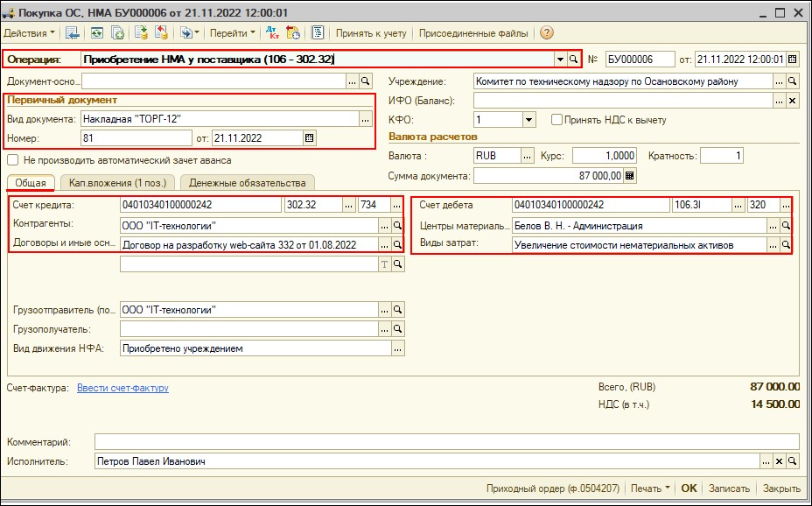Click ellipsis of ИФО (Баланс) field
Screen dimensions: 812x506
779,101
